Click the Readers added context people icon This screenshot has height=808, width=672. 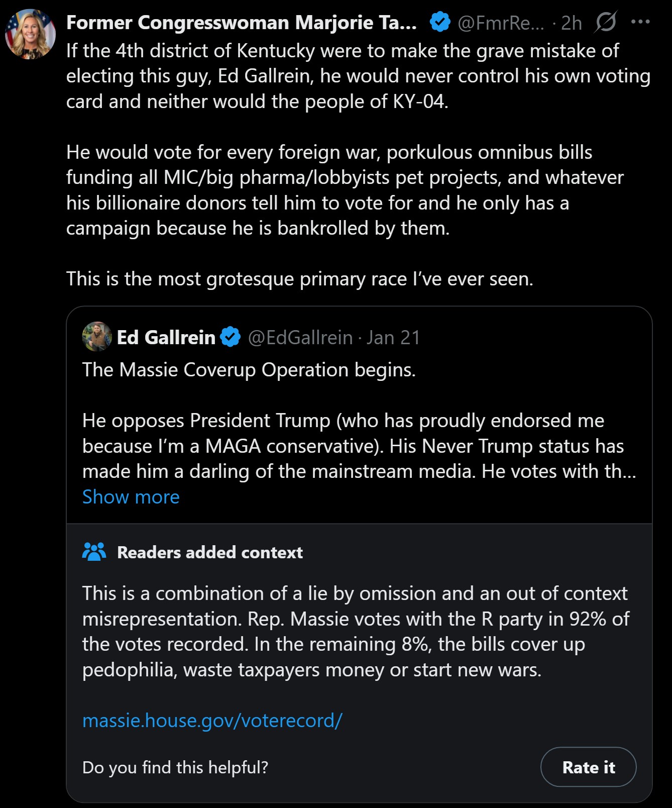point(94,552)
